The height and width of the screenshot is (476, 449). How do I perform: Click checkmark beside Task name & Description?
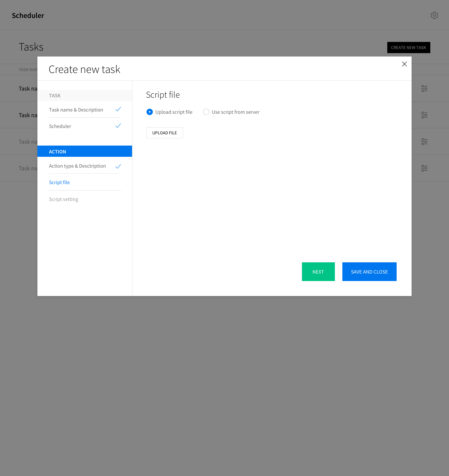(118, 109)
